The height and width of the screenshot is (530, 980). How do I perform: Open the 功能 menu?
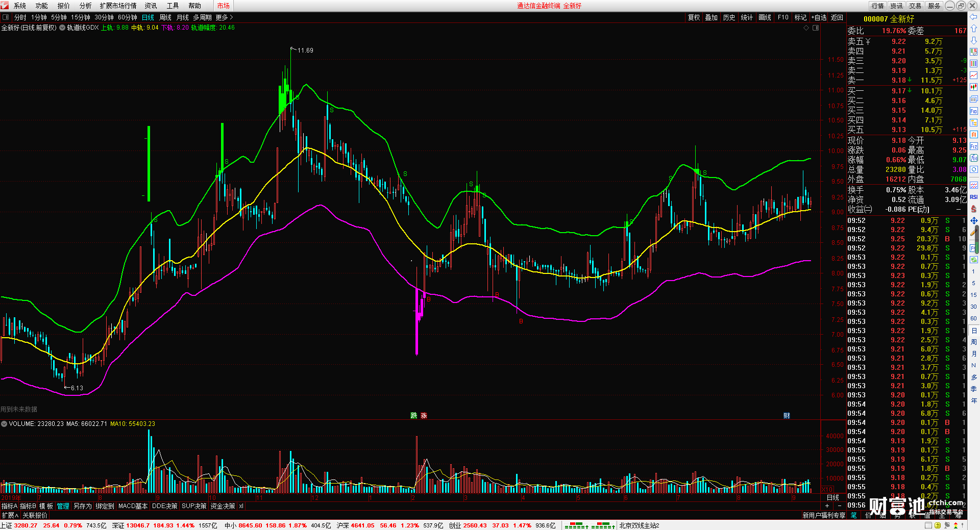(x=42, y=6)
